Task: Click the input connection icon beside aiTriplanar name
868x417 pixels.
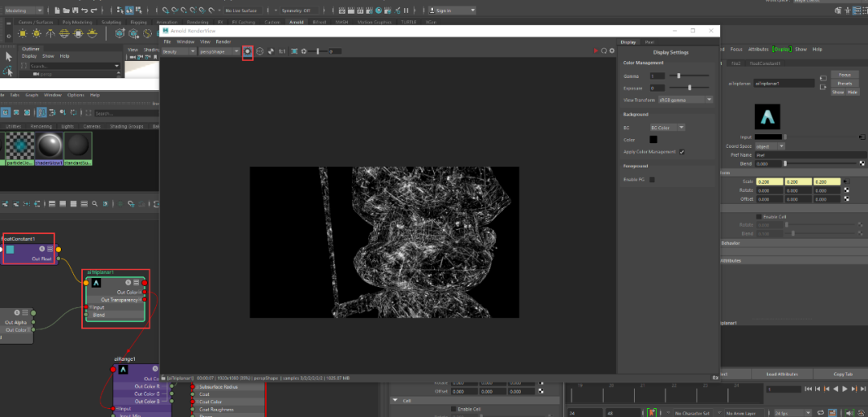Action: (x=823, y=78)
